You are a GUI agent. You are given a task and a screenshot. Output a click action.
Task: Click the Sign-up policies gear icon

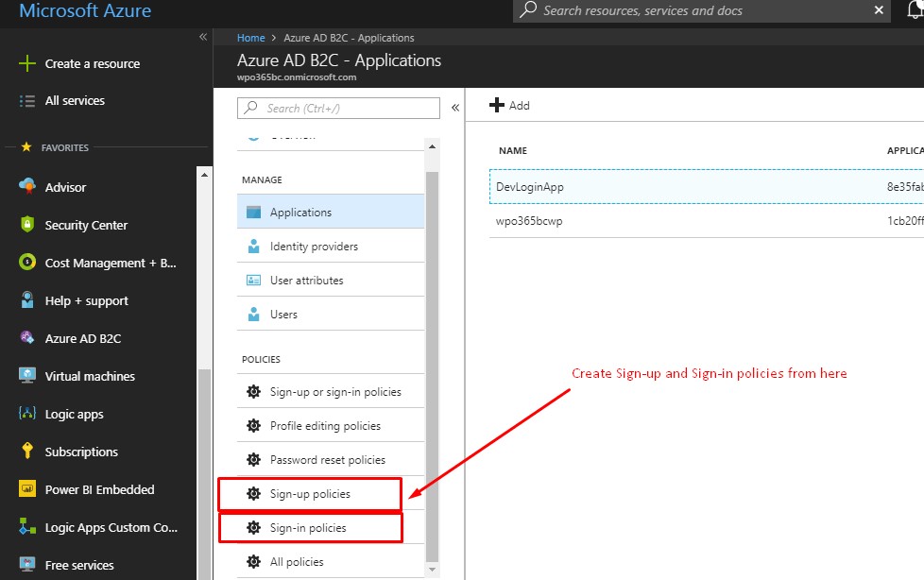(x=253, y=493)
